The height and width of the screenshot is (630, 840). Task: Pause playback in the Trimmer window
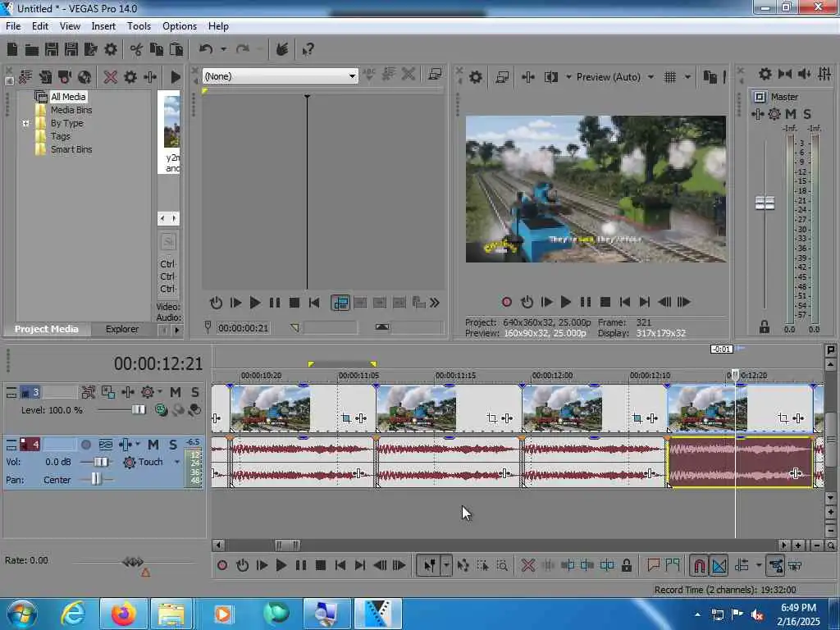tap(275, 304)
